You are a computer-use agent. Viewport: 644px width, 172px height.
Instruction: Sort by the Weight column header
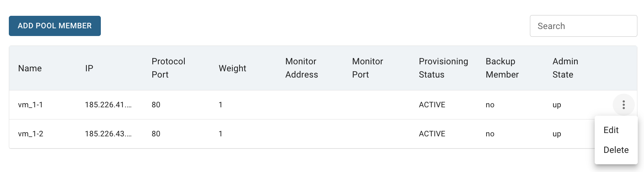tap(232, 68)
